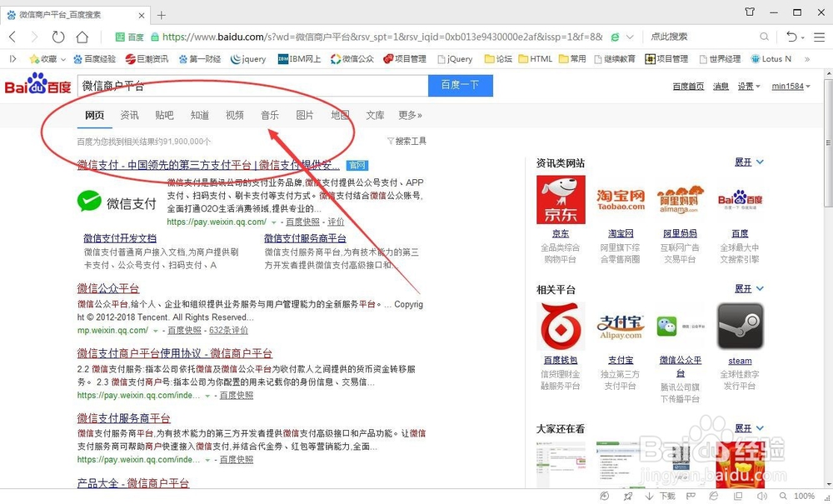Open the 微信公众 bookmark
This screenshot has width=833, height=504.
(352, 59)
